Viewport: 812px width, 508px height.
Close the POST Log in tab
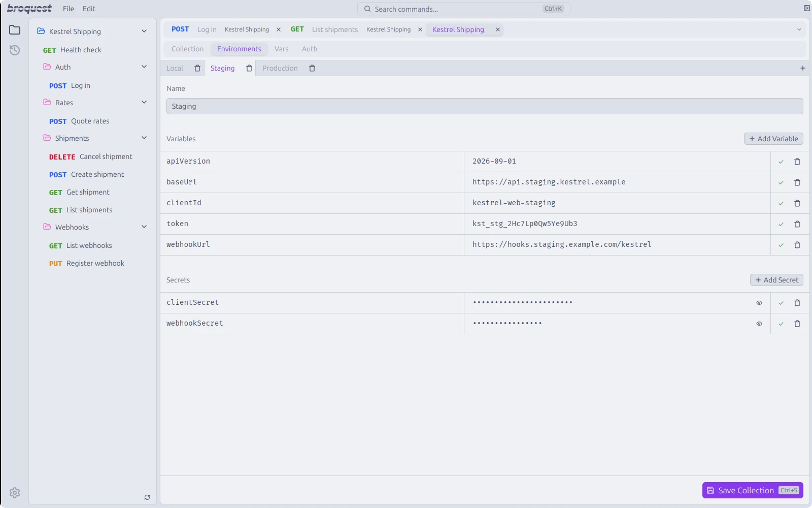pos(279,29)
